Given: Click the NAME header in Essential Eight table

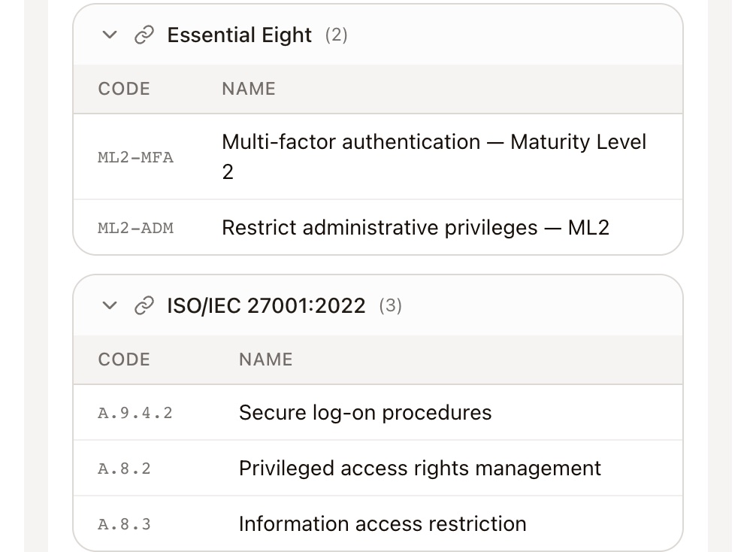Looking at the screenshot, I should 248,89.
